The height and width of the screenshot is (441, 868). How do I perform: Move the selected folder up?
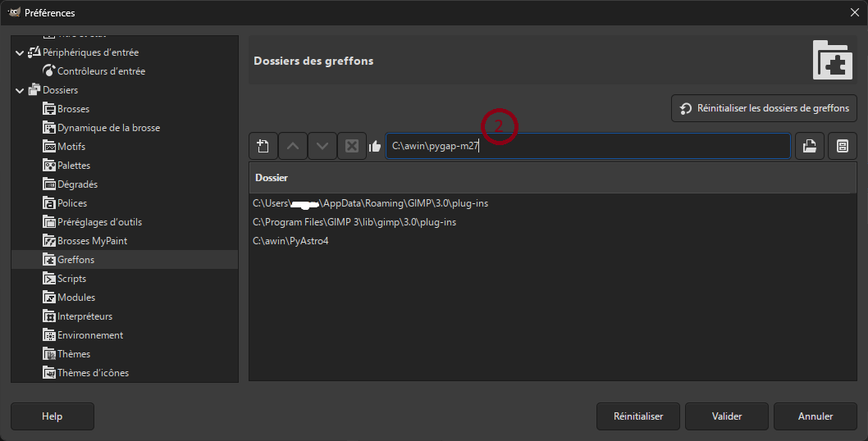[293, 146]
